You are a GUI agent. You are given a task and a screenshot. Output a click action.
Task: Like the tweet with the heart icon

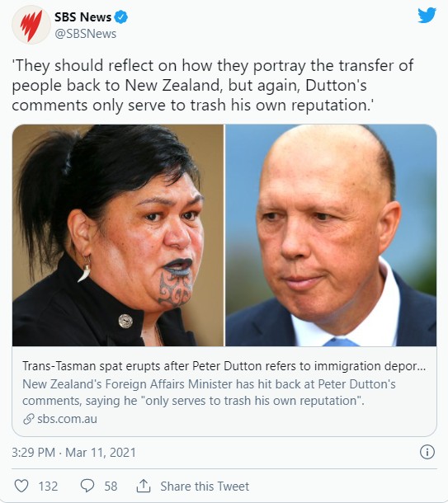21,486
